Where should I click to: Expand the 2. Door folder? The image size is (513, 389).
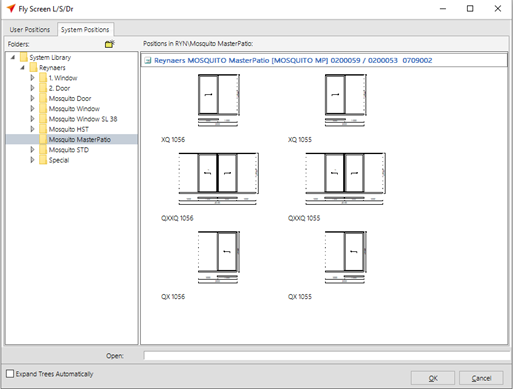(32, 88)
